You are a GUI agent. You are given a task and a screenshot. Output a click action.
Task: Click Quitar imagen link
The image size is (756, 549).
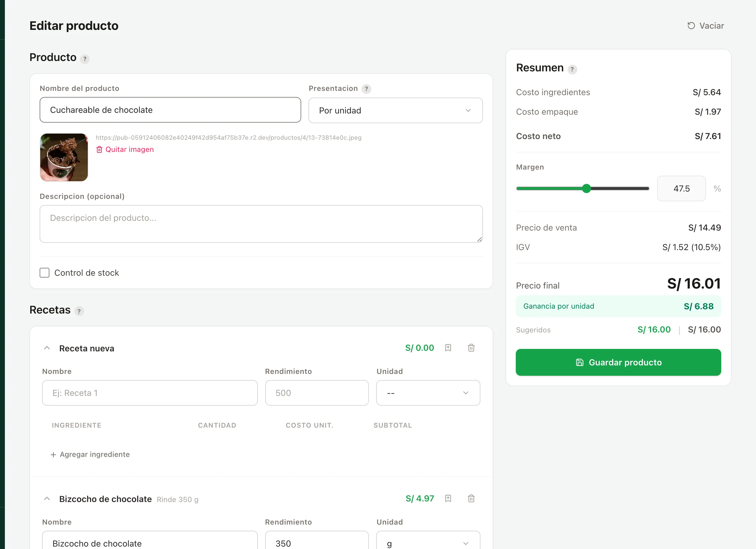(125, 149)
